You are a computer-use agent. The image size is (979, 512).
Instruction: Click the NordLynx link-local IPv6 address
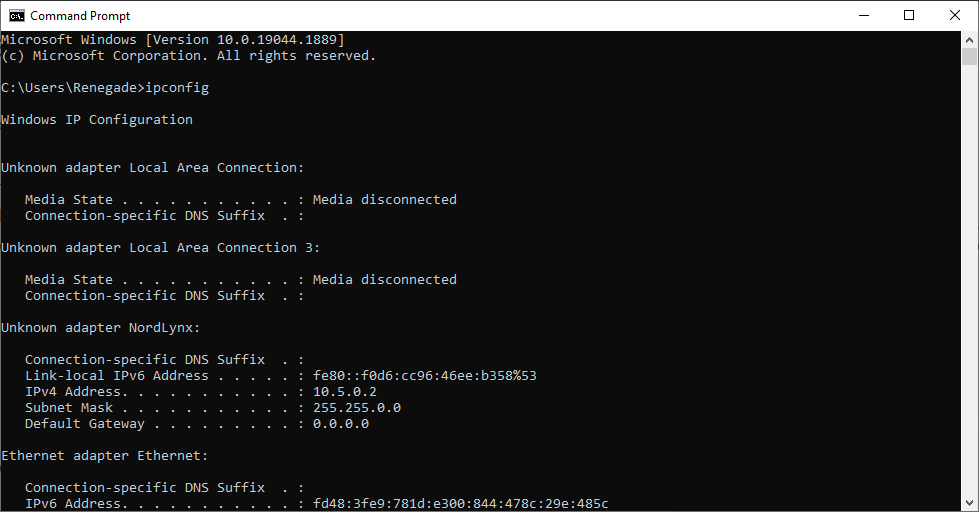pos(425,375)
